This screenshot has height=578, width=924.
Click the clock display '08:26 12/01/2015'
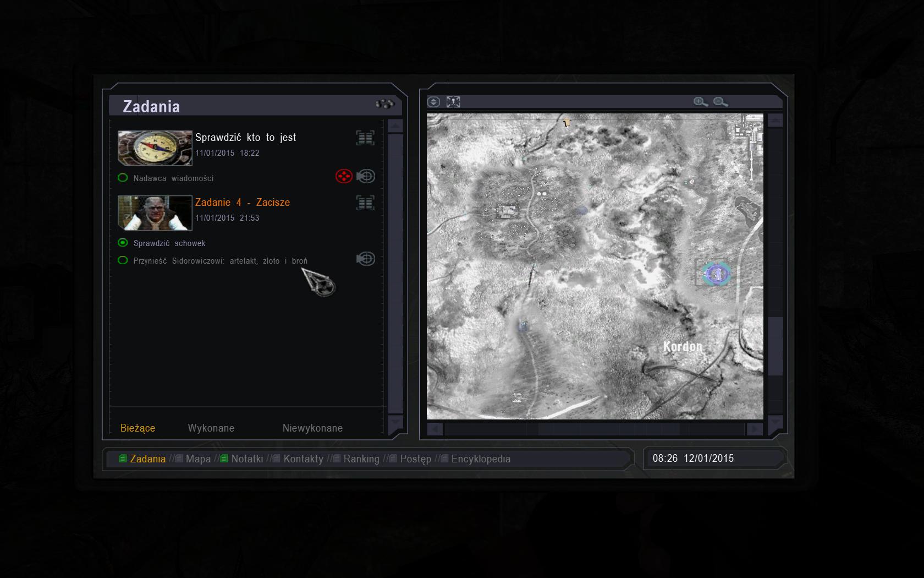pyautogui.click(x=693, y=459)
